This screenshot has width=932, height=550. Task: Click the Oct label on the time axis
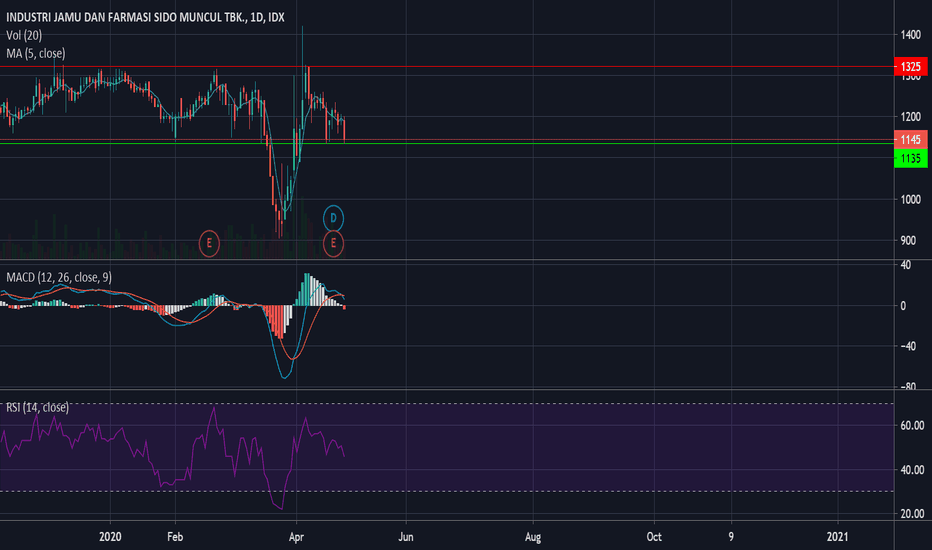coord(654,537)
